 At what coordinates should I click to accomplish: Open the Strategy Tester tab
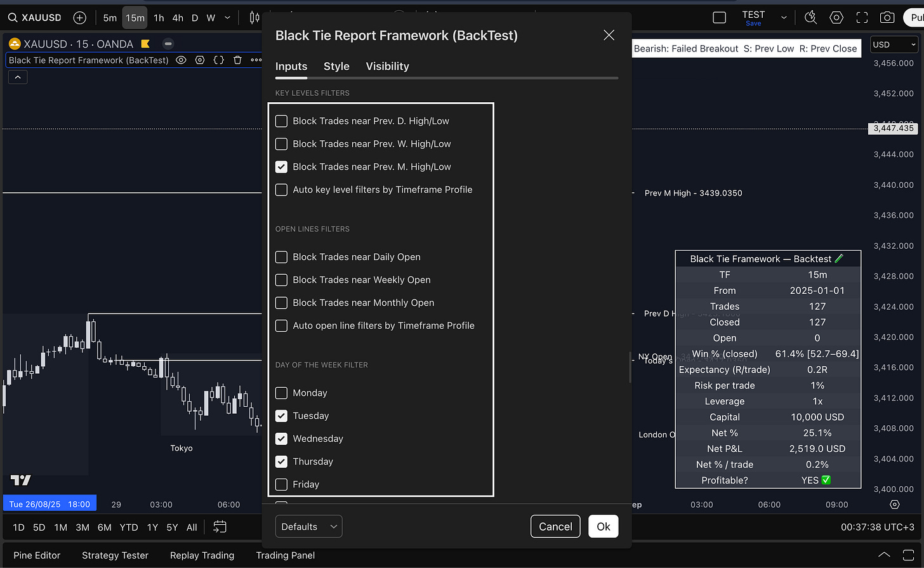115,555
